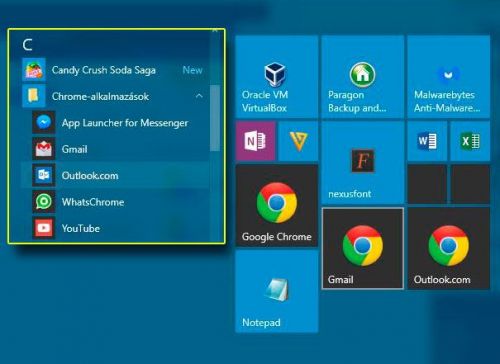Click the yellow V-shaped app tile
The image size is (500, 364).
[x=298, y=141]
